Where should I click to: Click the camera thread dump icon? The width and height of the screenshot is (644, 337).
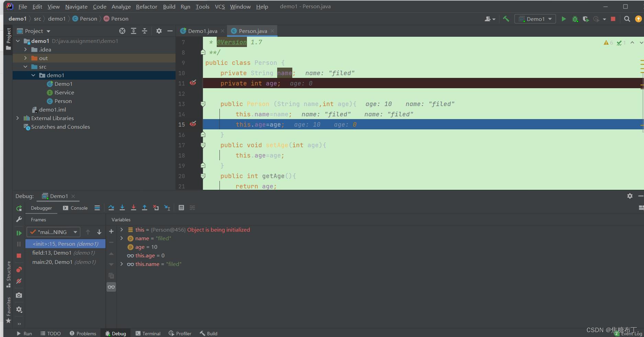tap(19, 295)
